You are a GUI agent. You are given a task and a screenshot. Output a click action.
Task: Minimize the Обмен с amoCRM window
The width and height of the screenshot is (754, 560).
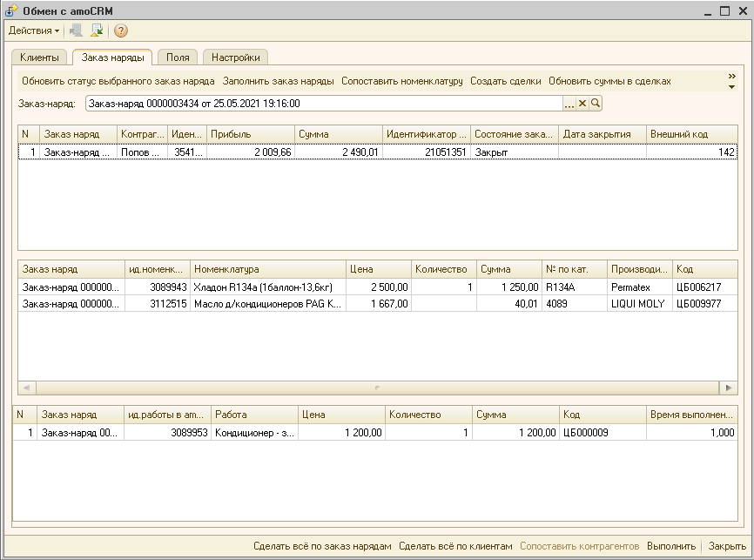[707, 12]
